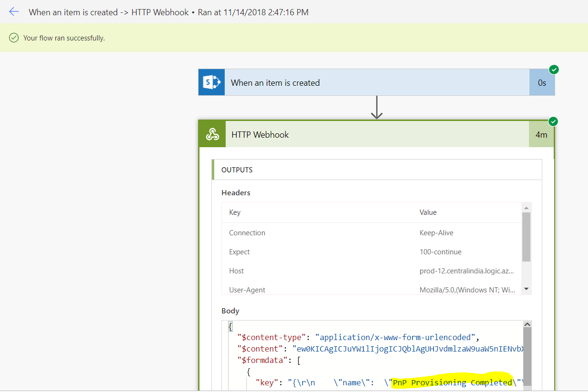Select the 'Keep-Alive' value
This screenshot has height=392, width=588.
pos(437,233)
